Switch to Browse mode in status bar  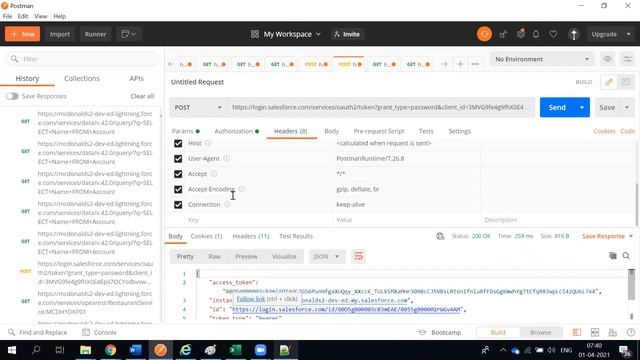pos(540,333)
